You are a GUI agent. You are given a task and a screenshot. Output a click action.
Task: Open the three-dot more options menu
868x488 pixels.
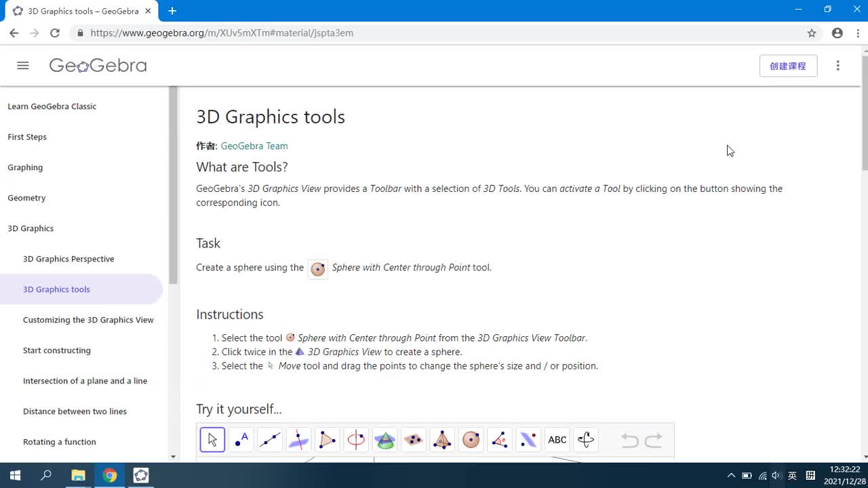[x=838, y=66]
